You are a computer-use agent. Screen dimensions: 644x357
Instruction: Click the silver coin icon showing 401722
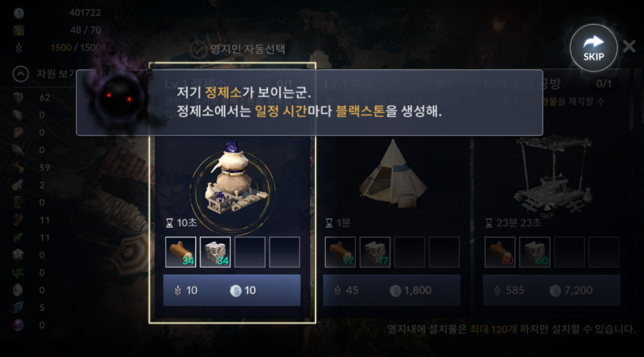tap(19, 13)
